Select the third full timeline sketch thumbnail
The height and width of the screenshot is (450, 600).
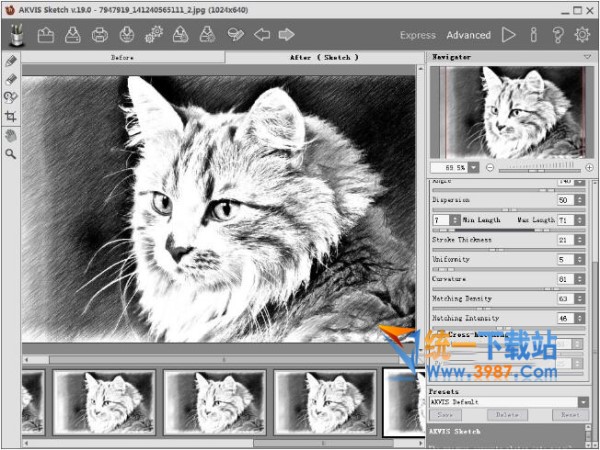coord(325,402)
